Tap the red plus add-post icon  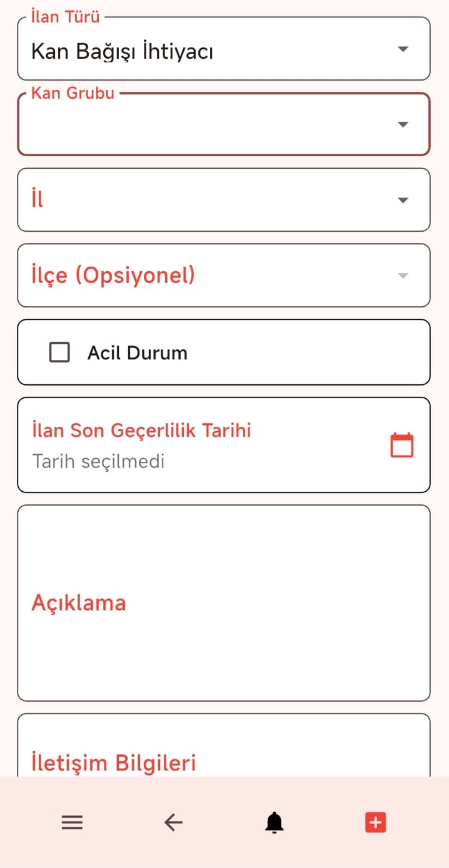pyautogui.click(x=375, y=822)
